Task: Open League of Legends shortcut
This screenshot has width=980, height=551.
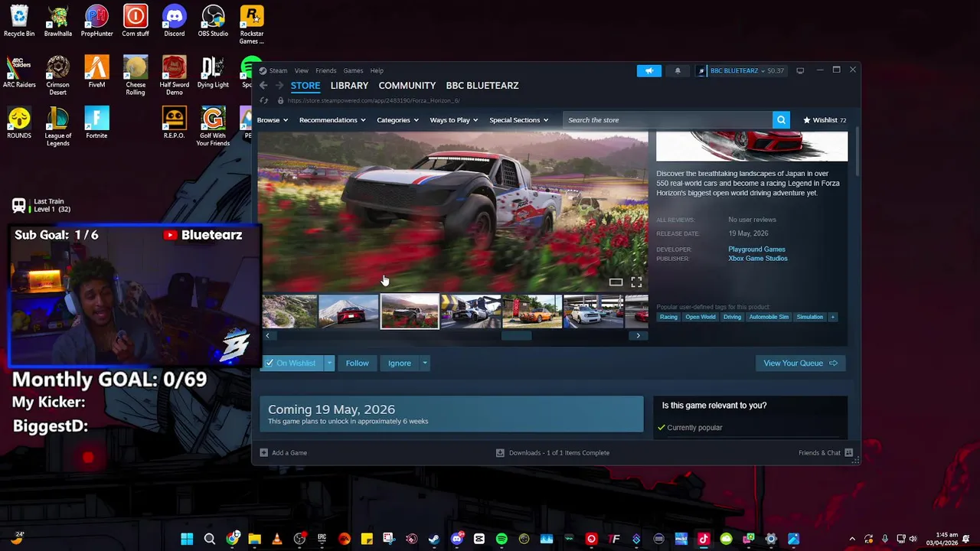Action: point(58,126)
